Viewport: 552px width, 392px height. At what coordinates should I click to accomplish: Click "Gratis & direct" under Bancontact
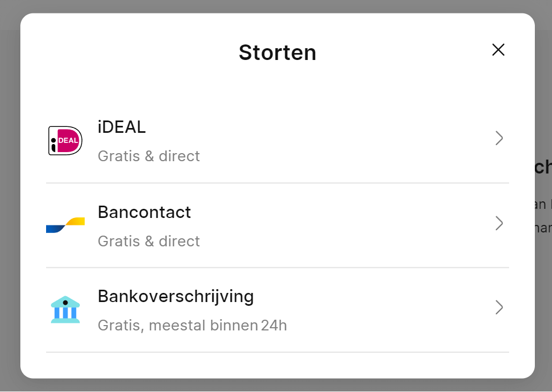coord(148,241)
